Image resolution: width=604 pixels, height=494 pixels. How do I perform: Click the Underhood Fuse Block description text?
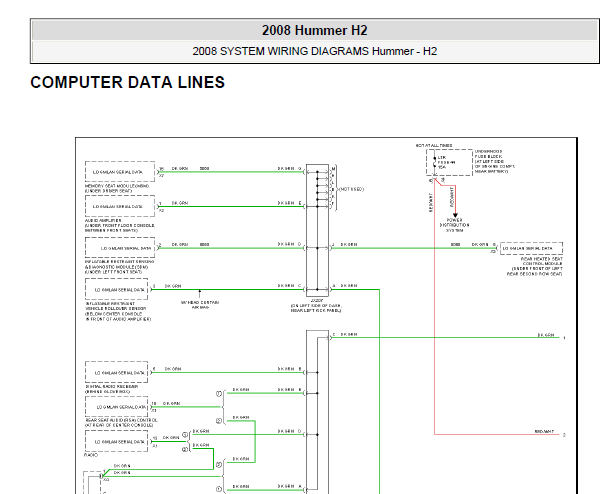495,161
